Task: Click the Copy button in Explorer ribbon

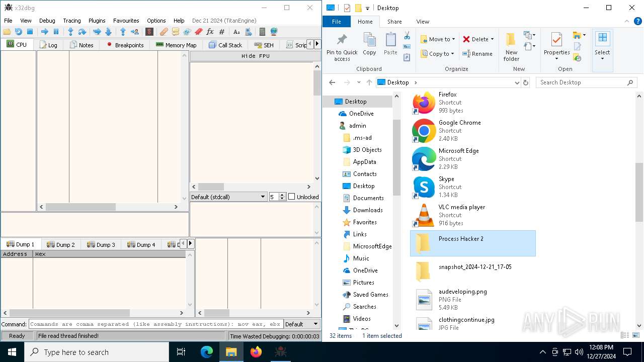Action: (x=369, y=44)
